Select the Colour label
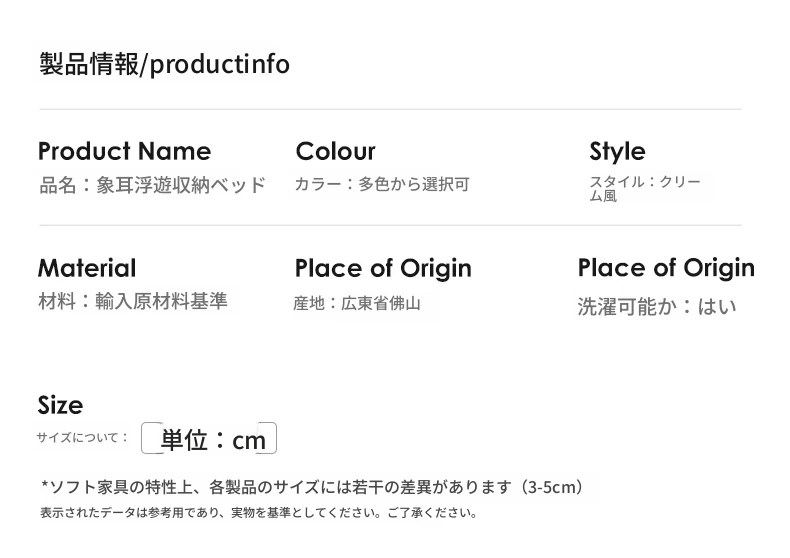 click(335, 151)
